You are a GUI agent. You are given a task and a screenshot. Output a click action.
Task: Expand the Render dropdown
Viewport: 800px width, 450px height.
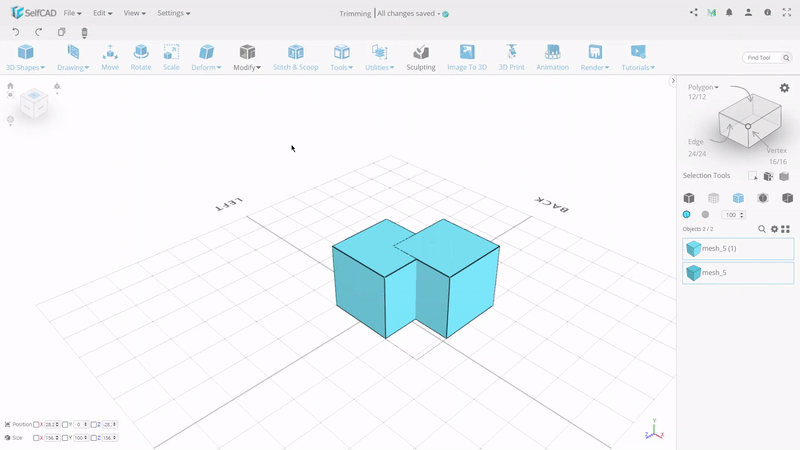tap(595, 57)
